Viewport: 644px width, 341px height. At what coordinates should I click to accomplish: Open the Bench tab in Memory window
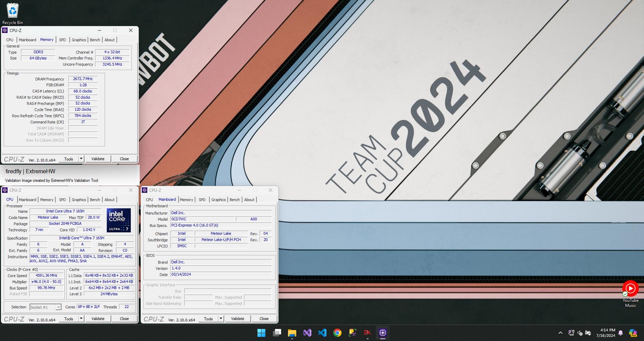(x=95, y=40)
